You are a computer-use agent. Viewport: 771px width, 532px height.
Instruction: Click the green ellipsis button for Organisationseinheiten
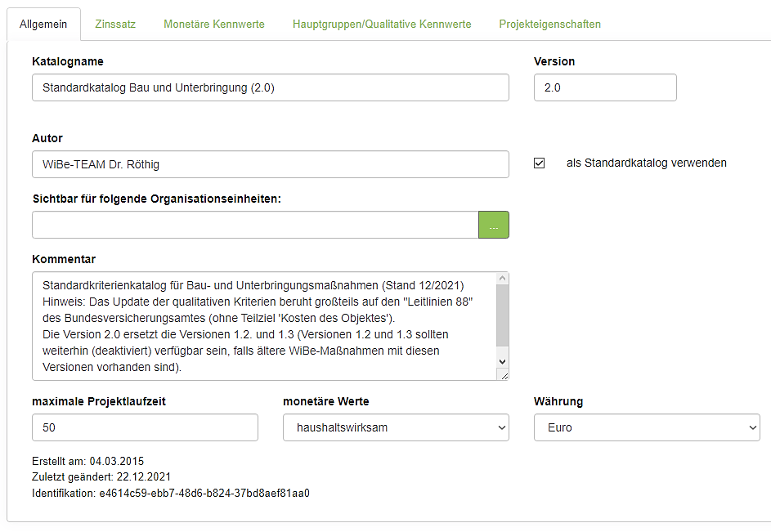point(493,225)
